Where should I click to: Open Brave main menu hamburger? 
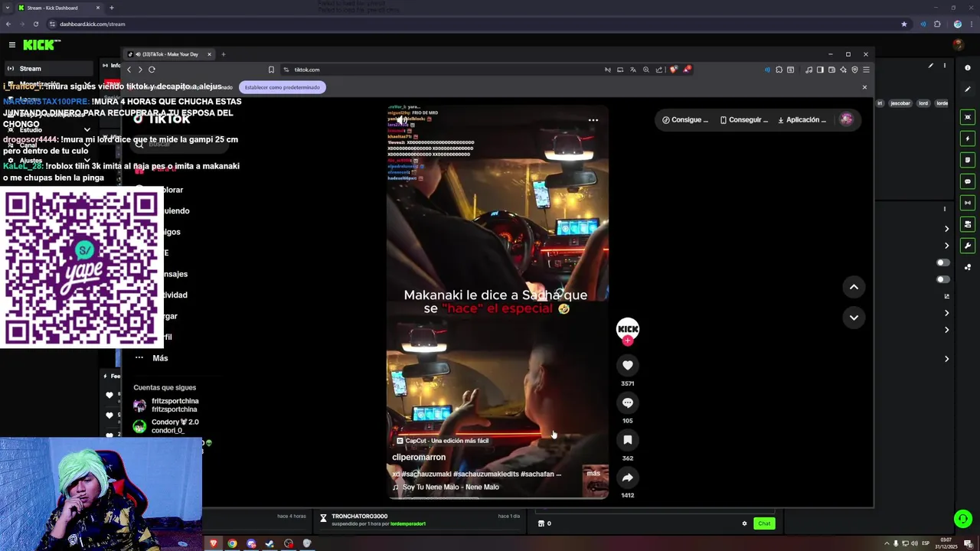[x=866, y=70]
